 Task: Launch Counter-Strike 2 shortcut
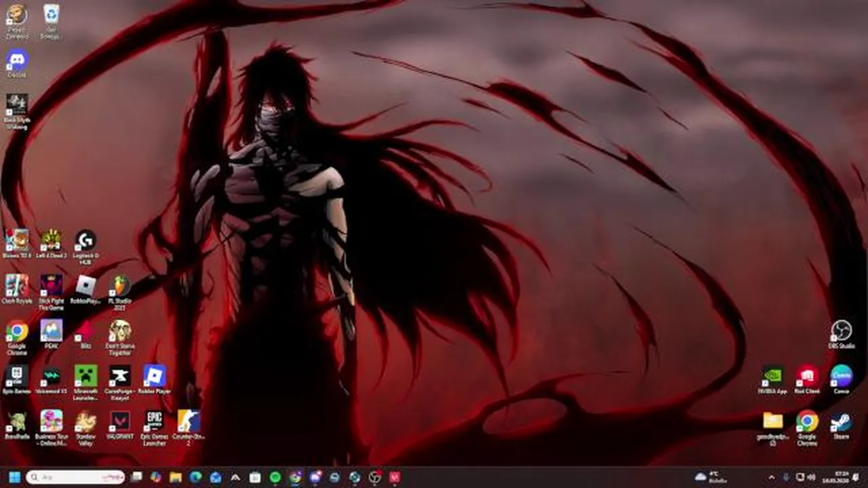[x=188, y=428]
